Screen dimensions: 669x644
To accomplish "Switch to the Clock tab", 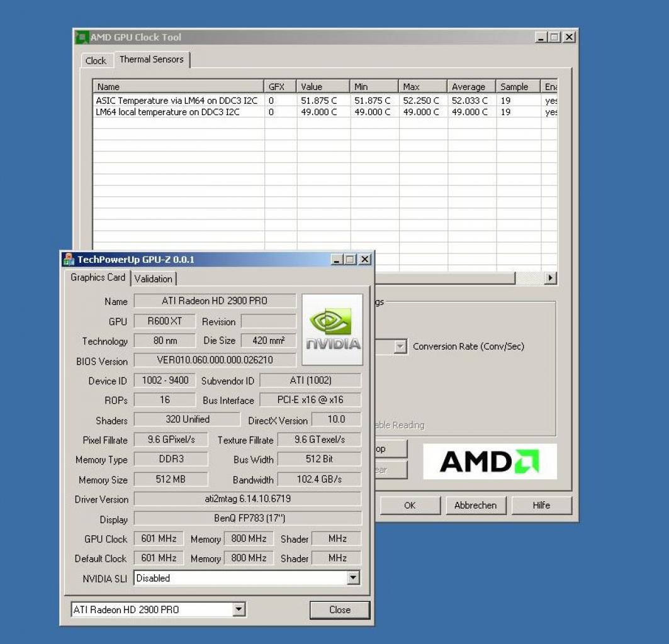I will point(96,60).
